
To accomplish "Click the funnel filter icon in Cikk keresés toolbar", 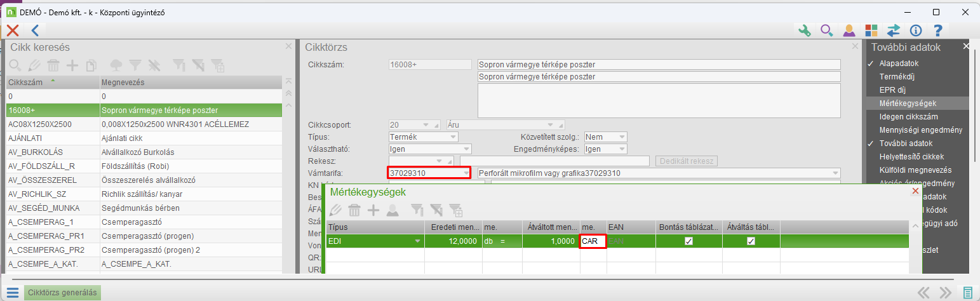I will (135, 65).
